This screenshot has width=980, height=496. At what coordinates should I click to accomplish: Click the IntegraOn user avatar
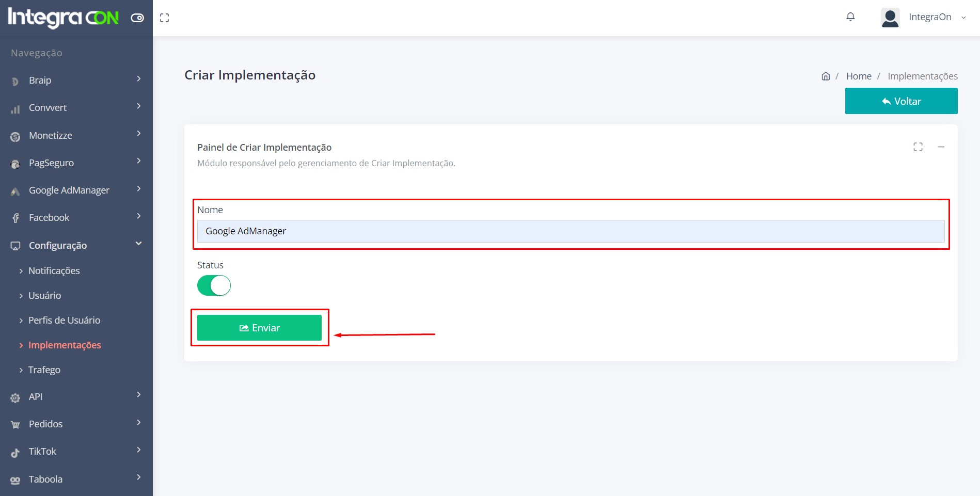[890, 18]
